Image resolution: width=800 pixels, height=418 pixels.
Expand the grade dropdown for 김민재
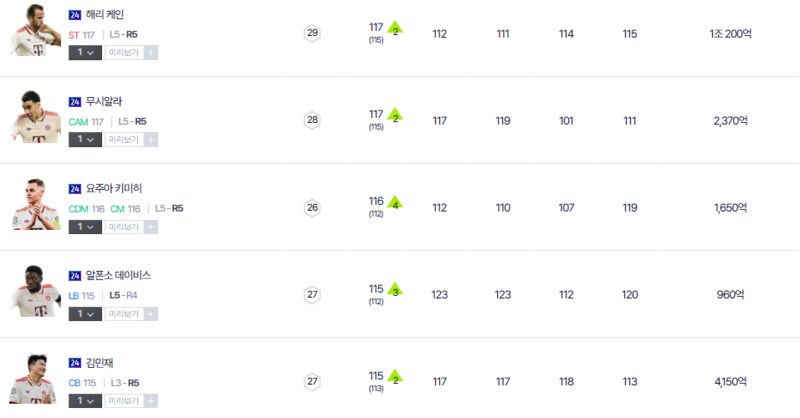(x=85, y=401)
